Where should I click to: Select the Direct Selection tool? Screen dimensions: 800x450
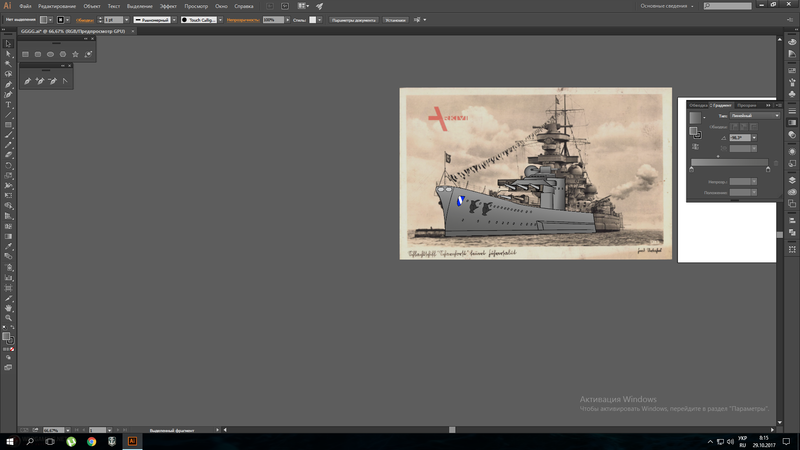pos(8,54)
